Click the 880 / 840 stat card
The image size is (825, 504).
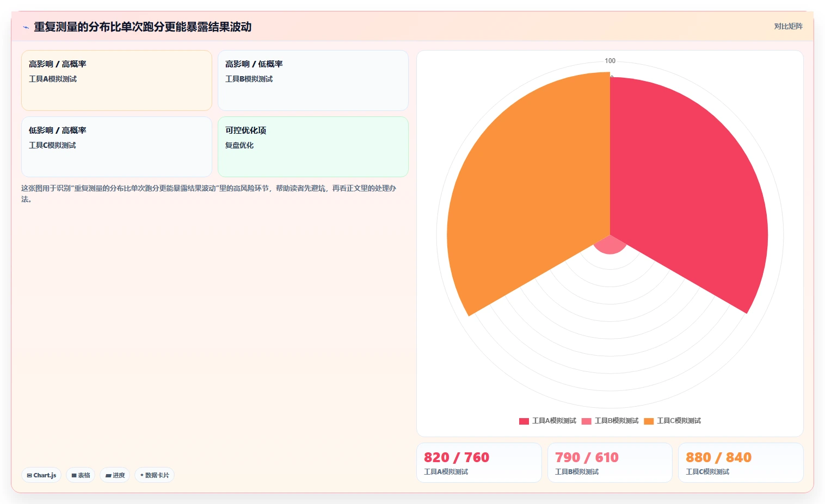(x=741, y=463)
